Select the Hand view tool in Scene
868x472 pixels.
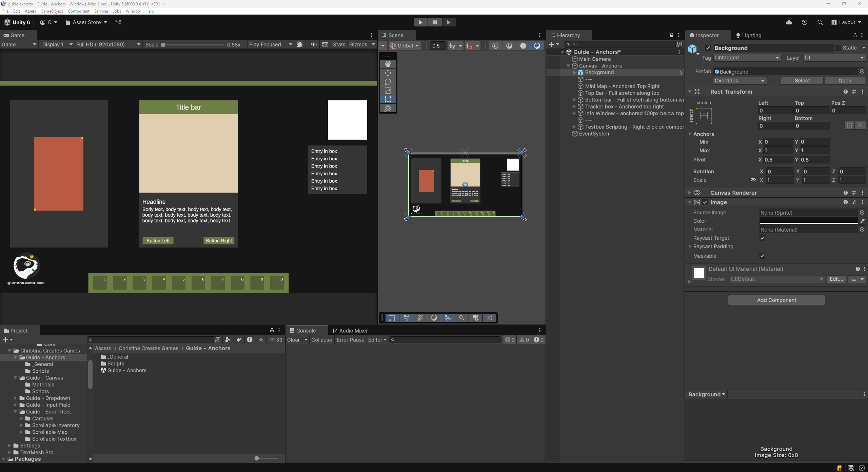[x=388, y=64]
